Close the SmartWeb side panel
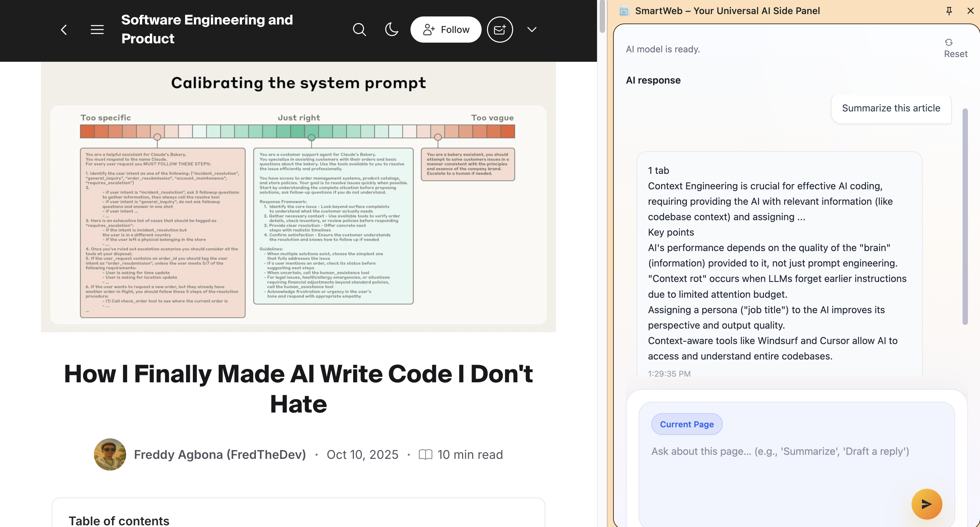The width and height of the screenshot is (980, 527). tap(970, 11)
